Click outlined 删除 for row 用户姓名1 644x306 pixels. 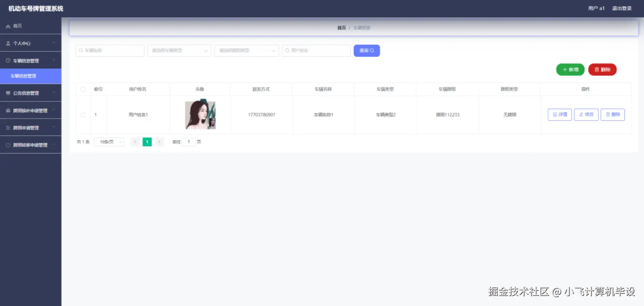(x=613, y=114)
